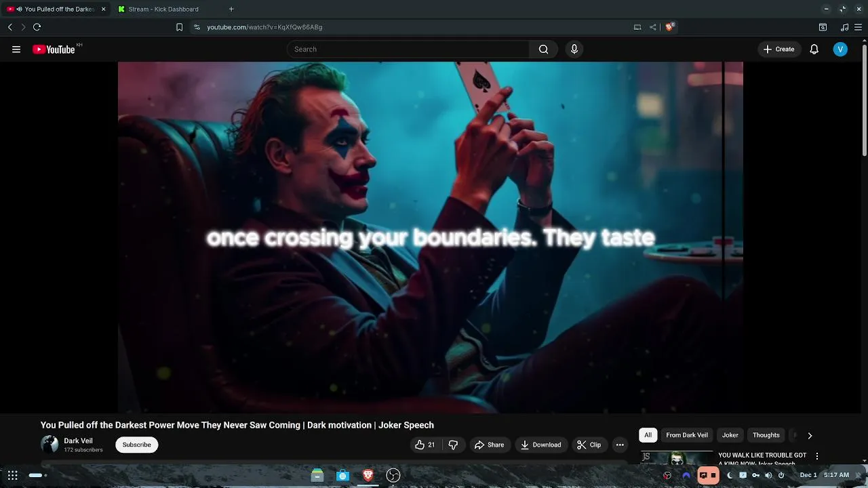Open the media control music note icon
The image size is (868, 488).
[844, 27]
